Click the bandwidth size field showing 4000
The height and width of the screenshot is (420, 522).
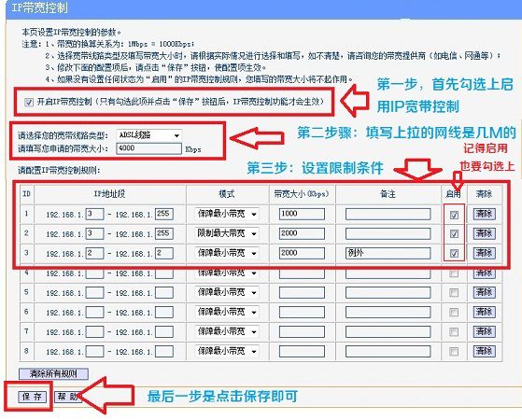point(148,148)
